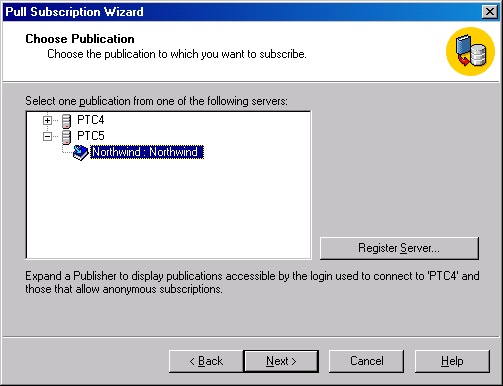The width and height of the screenshot is (503, 386).
Task: Click the 'Select one publication' label
Action: pyautogui.click(x=156, y=101)
